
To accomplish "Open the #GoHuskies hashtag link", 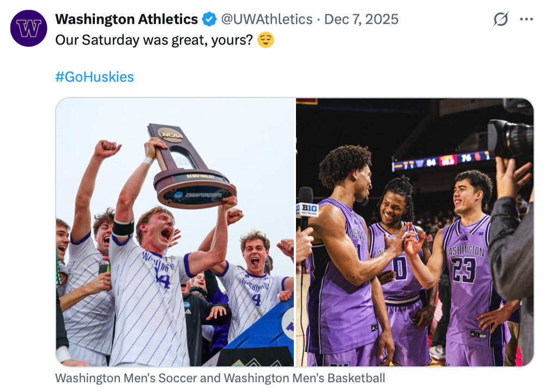I will (94, 77).
